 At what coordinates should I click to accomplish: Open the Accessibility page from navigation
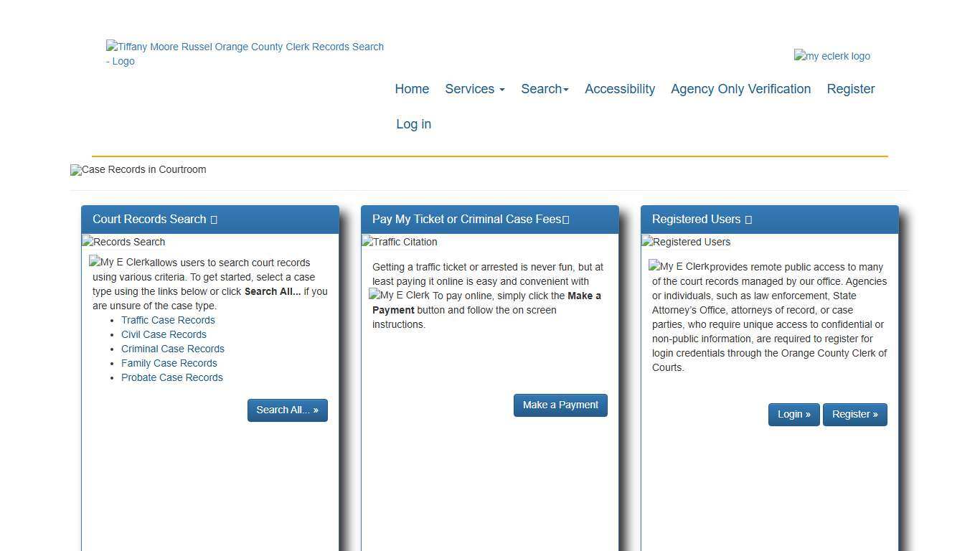(x=620, y=89)
